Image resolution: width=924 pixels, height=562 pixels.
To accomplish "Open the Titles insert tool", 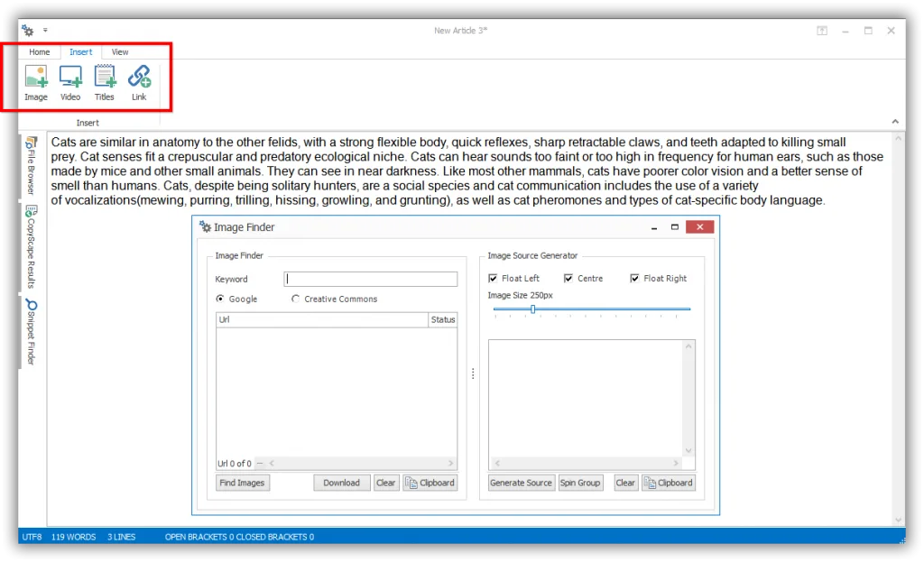I will pyautogui.click(x=105, y=83).
